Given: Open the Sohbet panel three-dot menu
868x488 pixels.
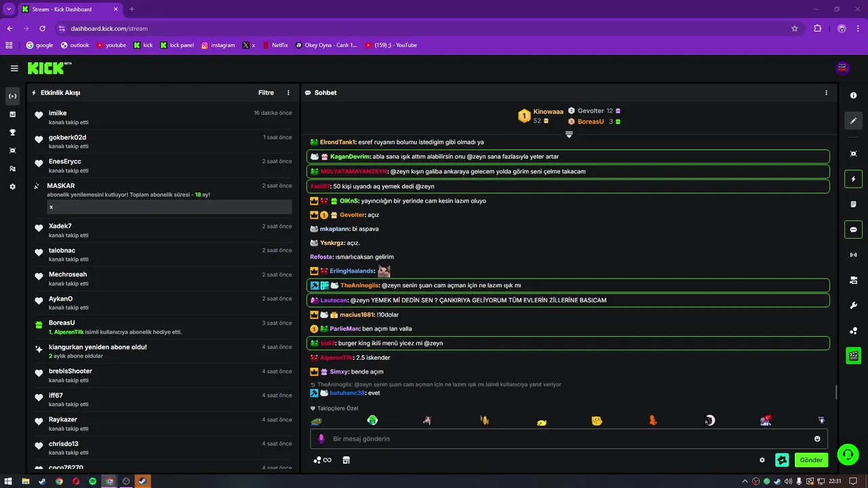Looking at the screenshot, I should tap(826, 93).
